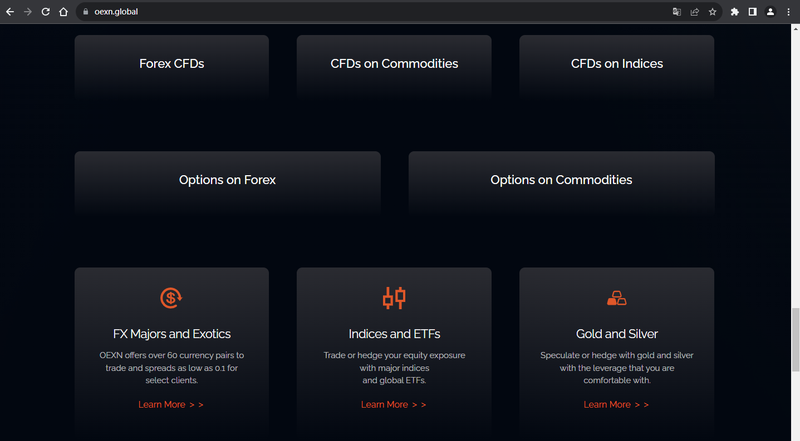
Task: Click the dollar currency exchange icon
Action: point(171,298)
